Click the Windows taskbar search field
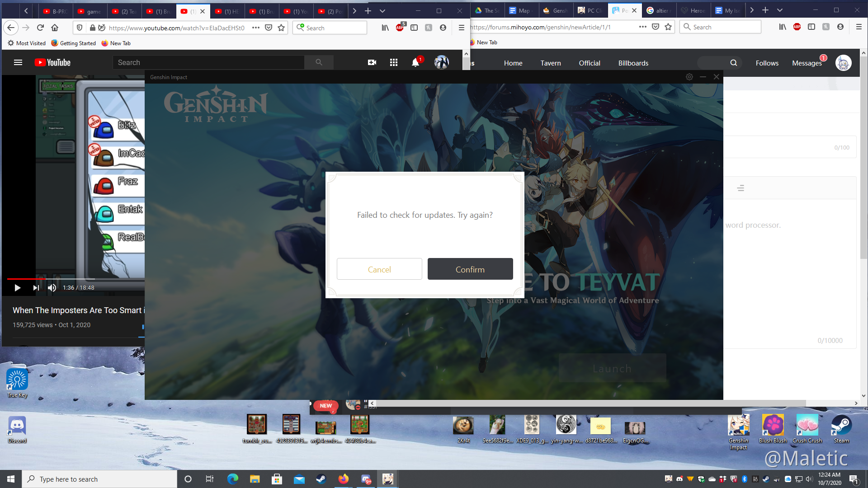 99,479
